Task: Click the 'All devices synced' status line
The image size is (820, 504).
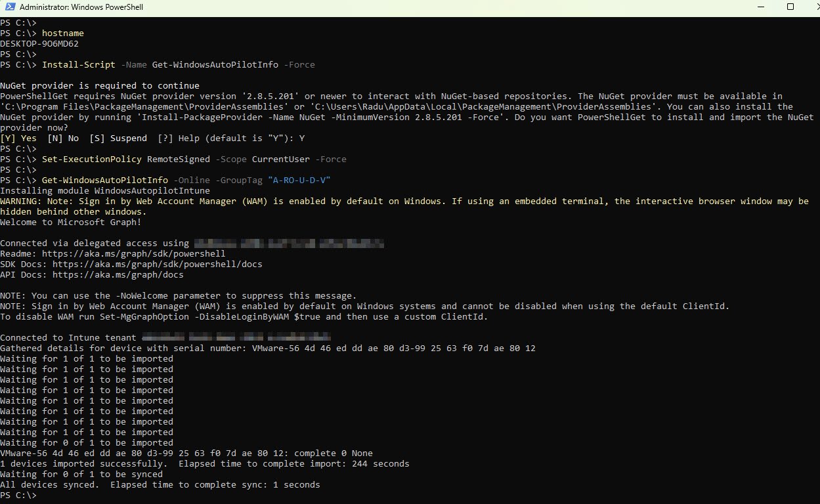Action: point(160,484)
